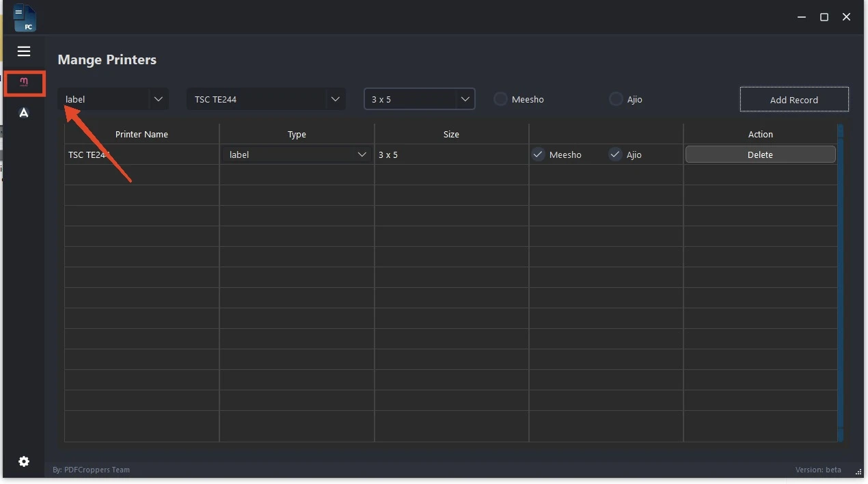Select the Ajio radio button
Screen dimensions: 868x484
pos(616,99)
